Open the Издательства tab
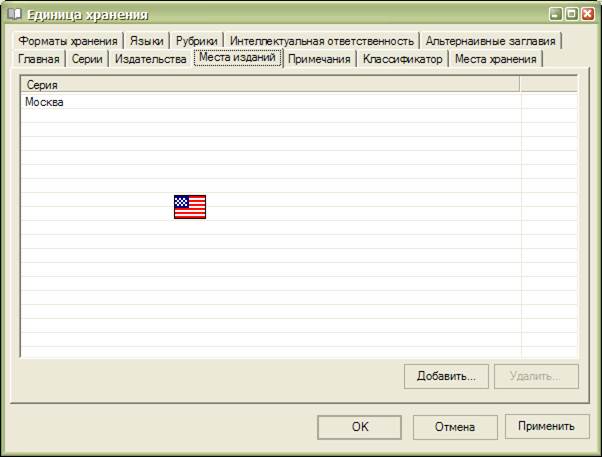The image size is (602, 457). click(x=150, y=60)
